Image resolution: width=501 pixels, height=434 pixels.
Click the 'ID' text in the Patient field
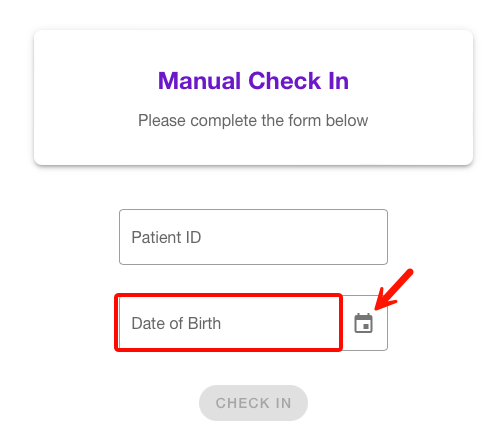[x=193, y=237]
